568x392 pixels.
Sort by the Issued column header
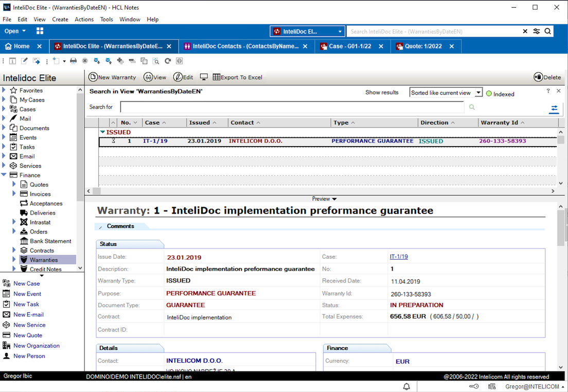(x=207, y=122)
